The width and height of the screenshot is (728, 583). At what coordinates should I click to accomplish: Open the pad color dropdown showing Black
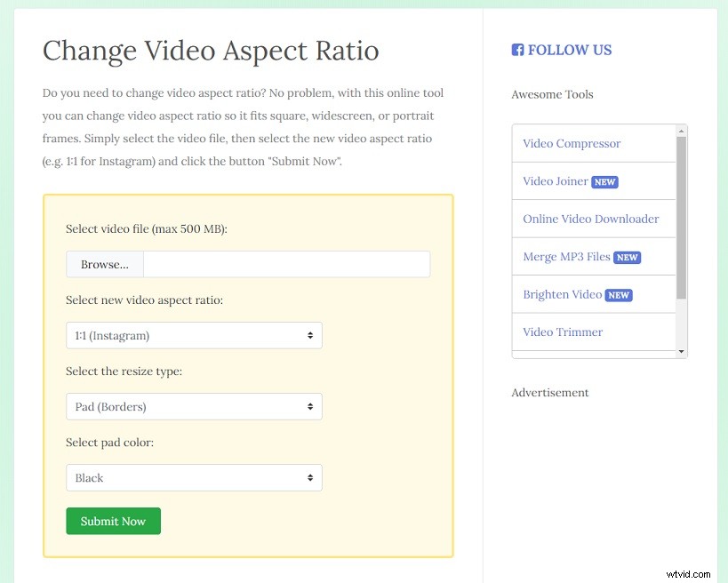click(x=194, y=477)
